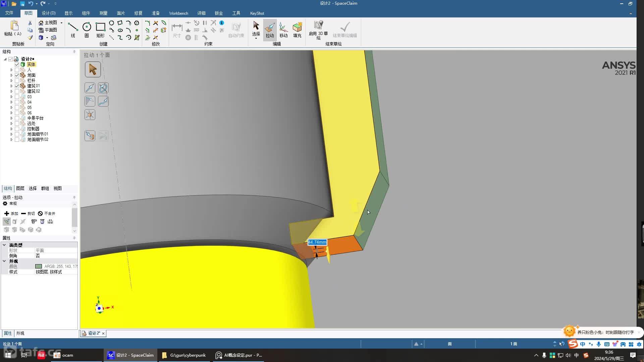Screen dimensions: 644x362
Task: Uncheck the 建筑 01 checkbox
Action: [17, 86]
